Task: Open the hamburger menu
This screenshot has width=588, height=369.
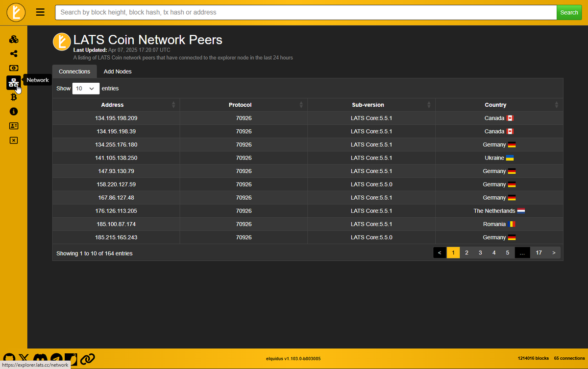Action: click(x=40, y=12)
